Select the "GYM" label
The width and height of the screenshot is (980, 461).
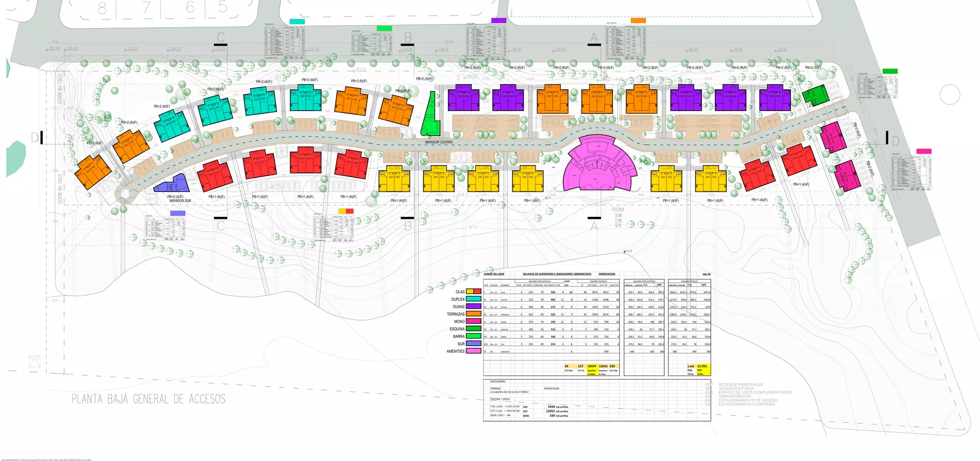click(x=618, y=220)
